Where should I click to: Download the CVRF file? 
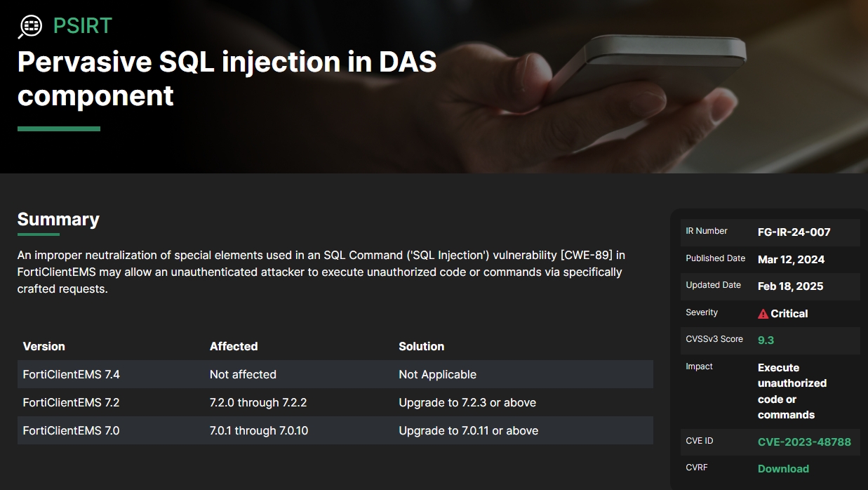783,468
